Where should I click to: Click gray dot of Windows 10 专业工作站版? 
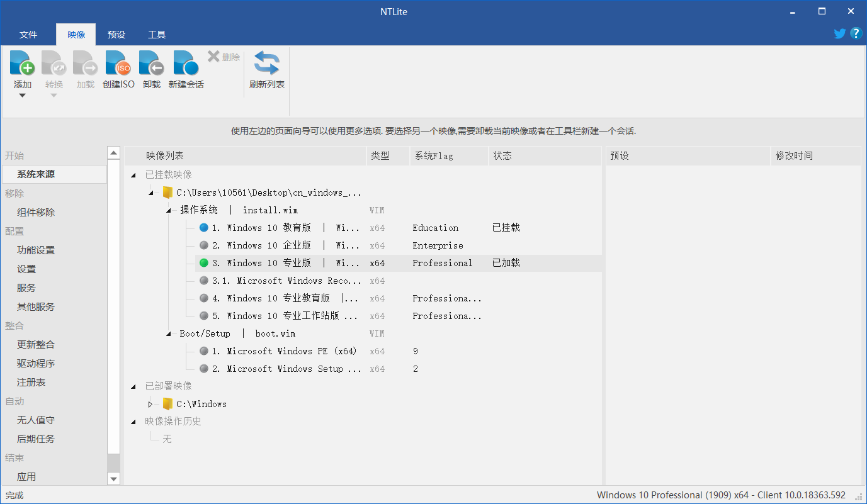click(x=203, y=316)
